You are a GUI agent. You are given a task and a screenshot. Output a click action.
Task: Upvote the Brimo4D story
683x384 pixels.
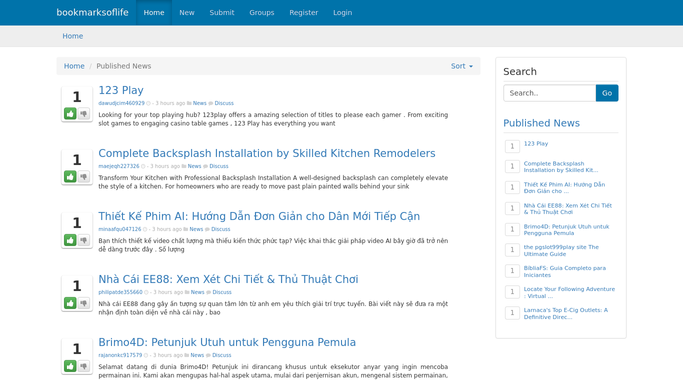tap(70, 366)
